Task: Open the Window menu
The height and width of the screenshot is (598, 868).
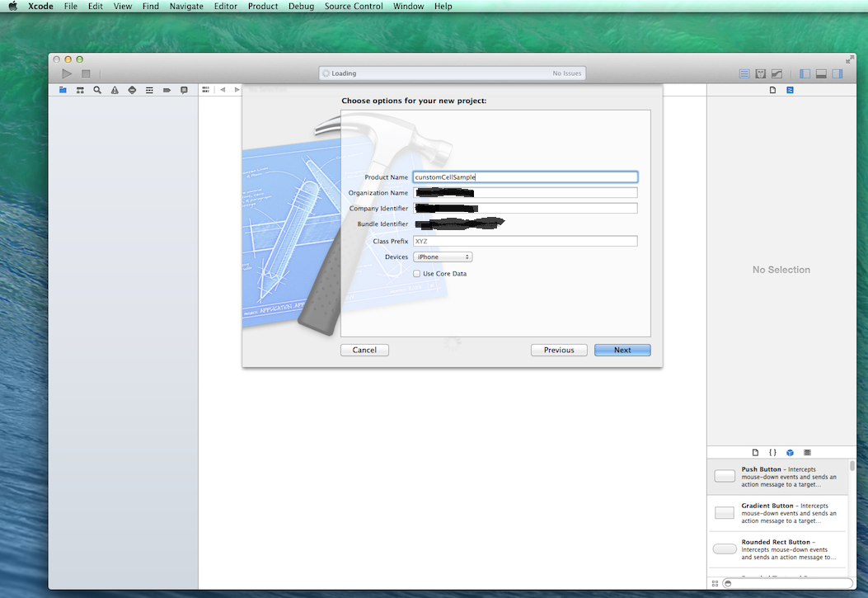Action: tap(409, 6)
